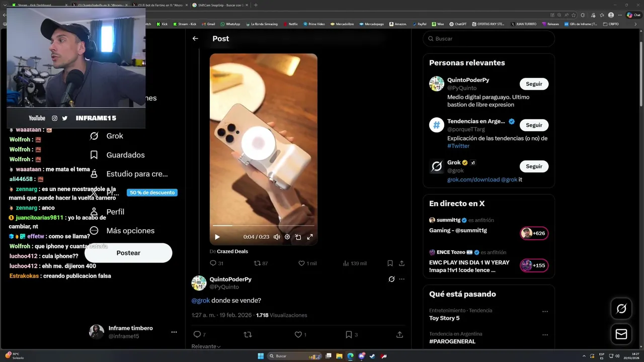Image resolution: width=644 pixels, height=362 pixels.
Task: Like the post with 1 mil likes
Action: [307, 263]
